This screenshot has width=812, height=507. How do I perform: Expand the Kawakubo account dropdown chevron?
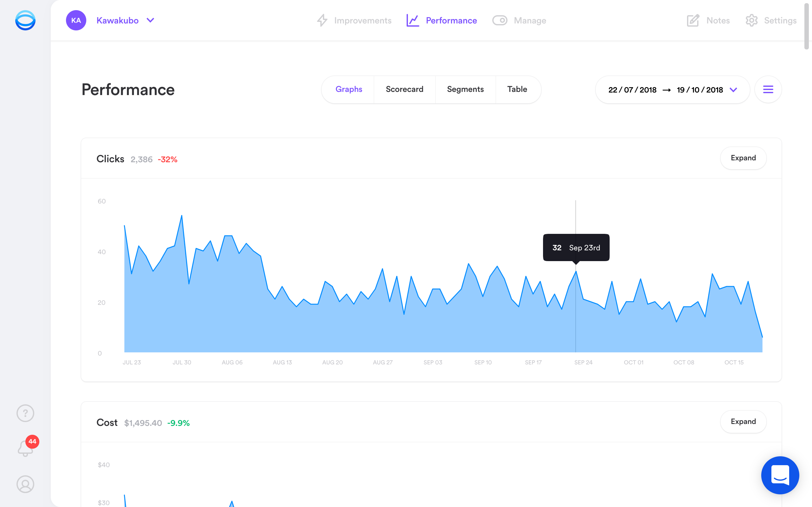tap(150, 21)
